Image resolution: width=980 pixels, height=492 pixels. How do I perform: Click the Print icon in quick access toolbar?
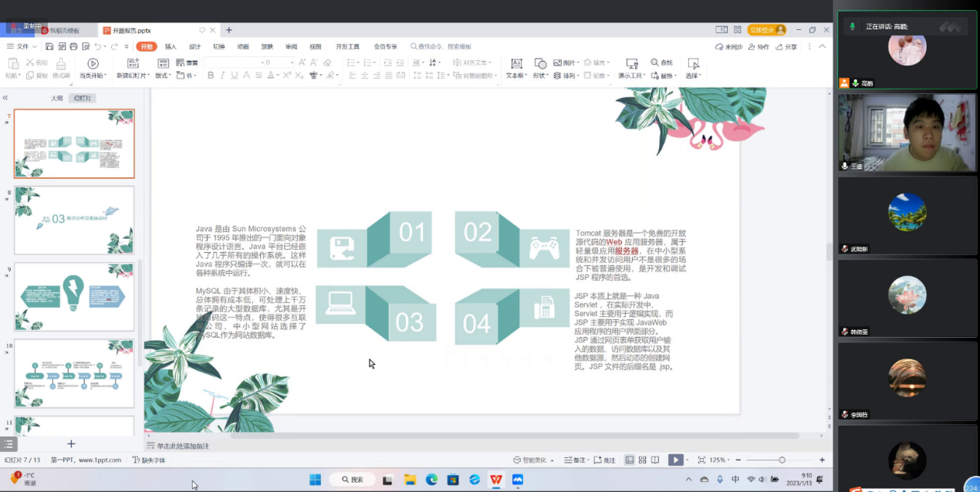coord(73,47)
